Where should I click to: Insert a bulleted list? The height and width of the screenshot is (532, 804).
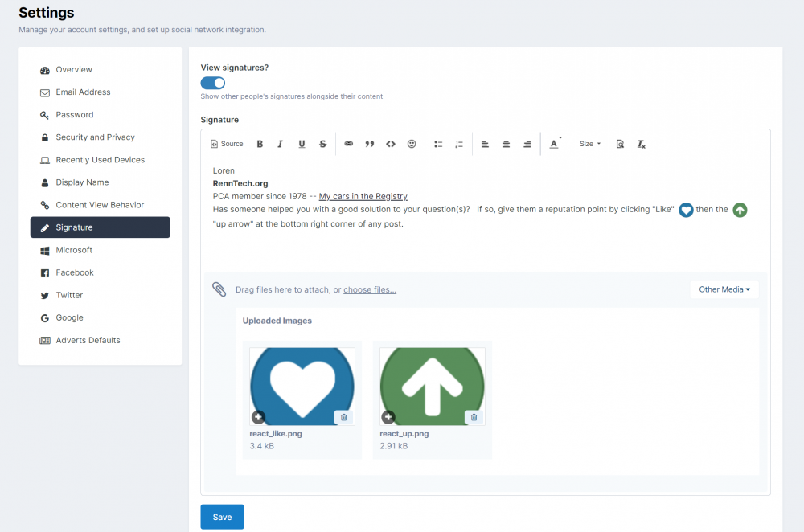pyautogui.click(x=438, y=144)
